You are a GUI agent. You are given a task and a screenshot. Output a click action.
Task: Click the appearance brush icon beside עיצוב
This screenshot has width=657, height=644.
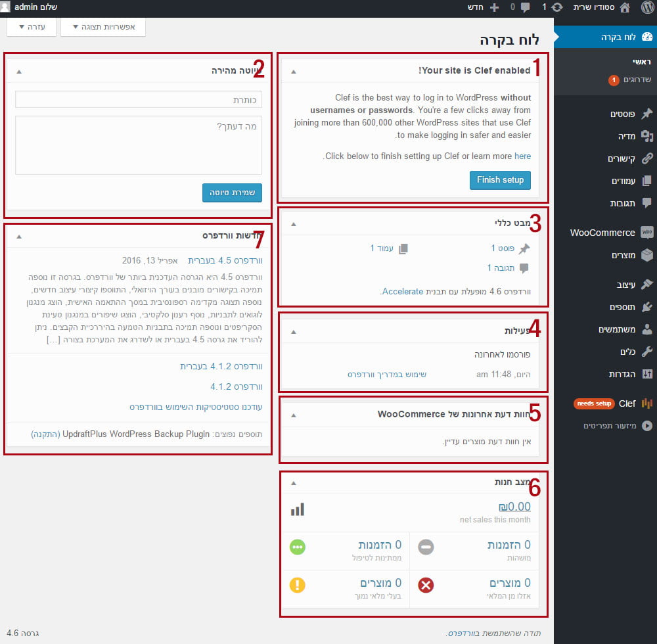(x=647, y=284)
